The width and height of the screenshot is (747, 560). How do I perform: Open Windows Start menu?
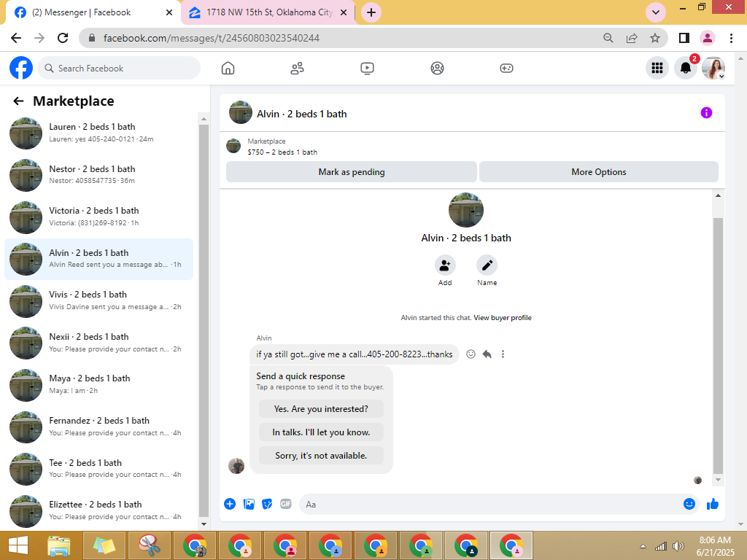18,545
